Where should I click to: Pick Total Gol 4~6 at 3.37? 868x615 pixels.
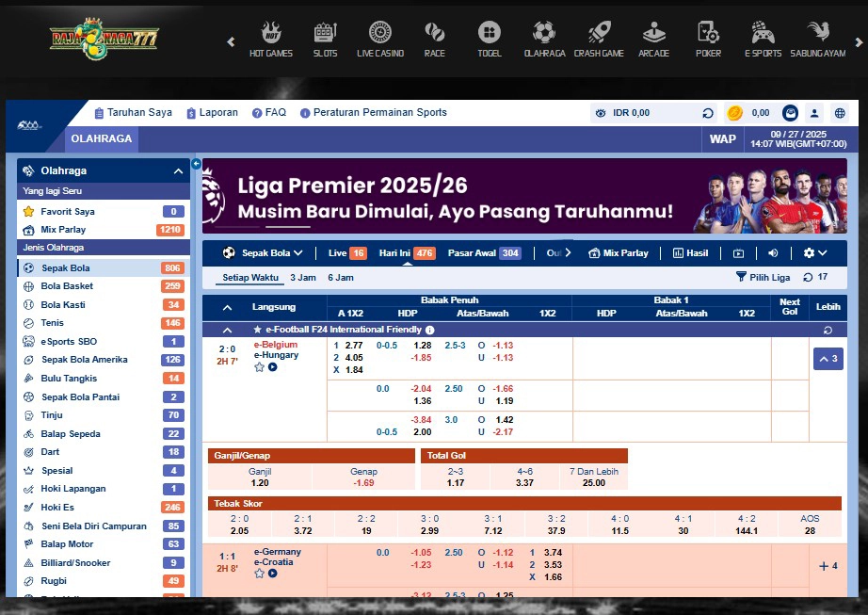524,477
